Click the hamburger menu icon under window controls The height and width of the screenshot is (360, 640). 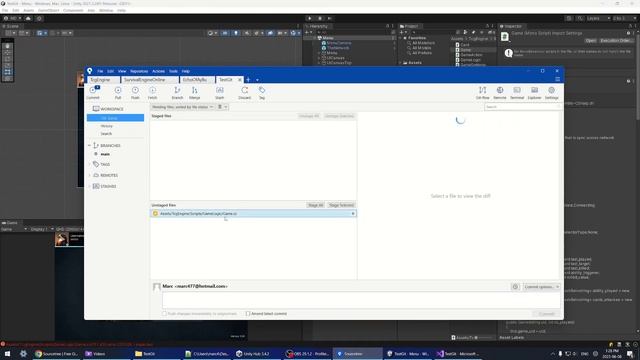click(558, 79)
